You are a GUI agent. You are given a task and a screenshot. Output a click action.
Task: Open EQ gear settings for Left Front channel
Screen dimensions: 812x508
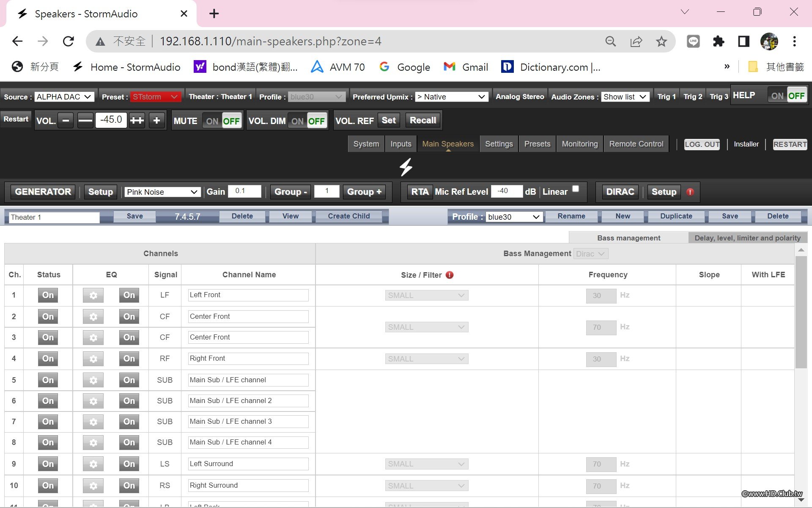(x=93, y=295)
